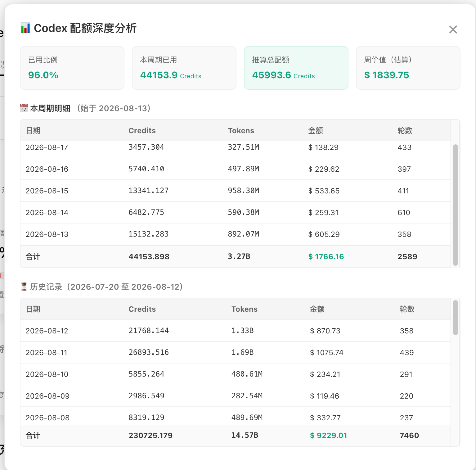Click Credits value 21768.144
476x470 pixels.
pos(149,331)
